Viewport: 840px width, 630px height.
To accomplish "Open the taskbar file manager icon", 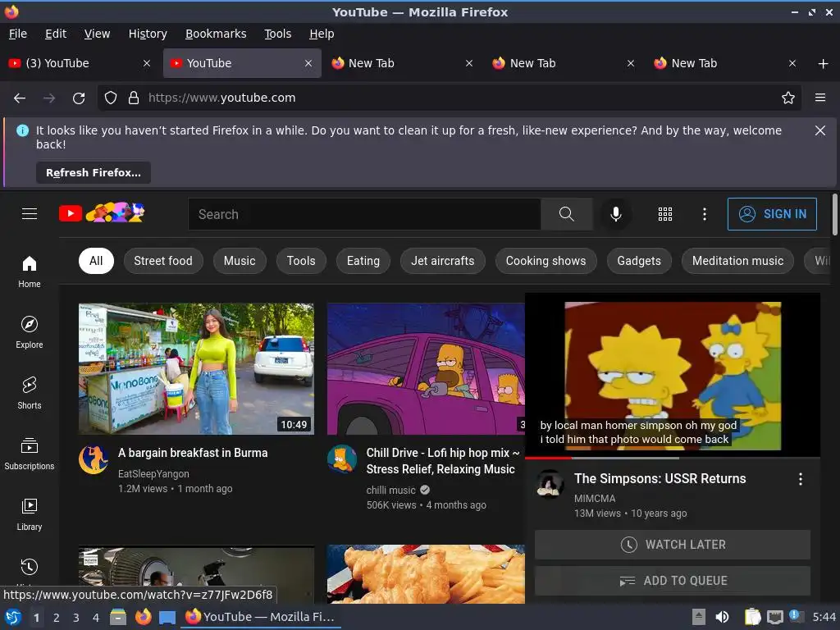I will click(118, 617).
